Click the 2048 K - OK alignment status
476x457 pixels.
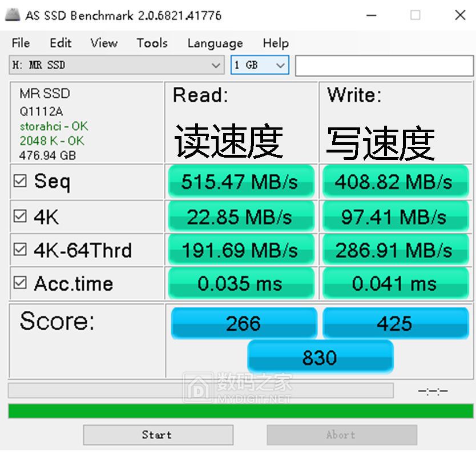[x=52, y=141]
